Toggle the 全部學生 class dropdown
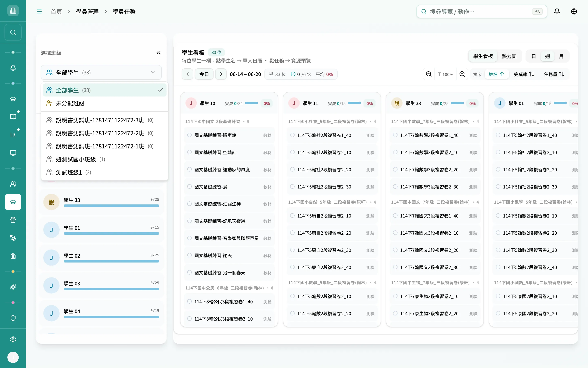588x368 pixels. click(101, 73)
